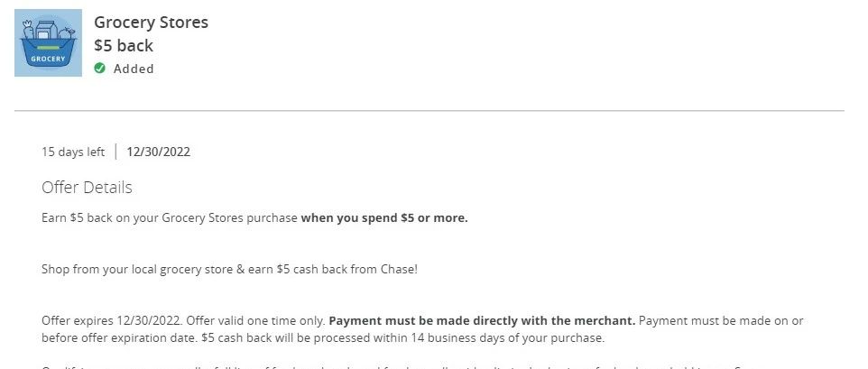Screen dimensions: 868x369
Task: Click the milk carton in the grocery icon
Action: click(x=46, y=30)
